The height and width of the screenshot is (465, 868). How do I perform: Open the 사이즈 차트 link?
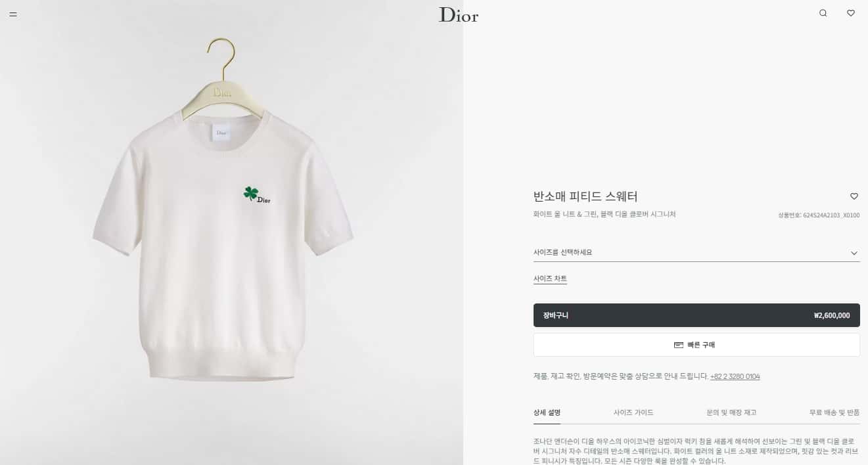tap(550, 279)
